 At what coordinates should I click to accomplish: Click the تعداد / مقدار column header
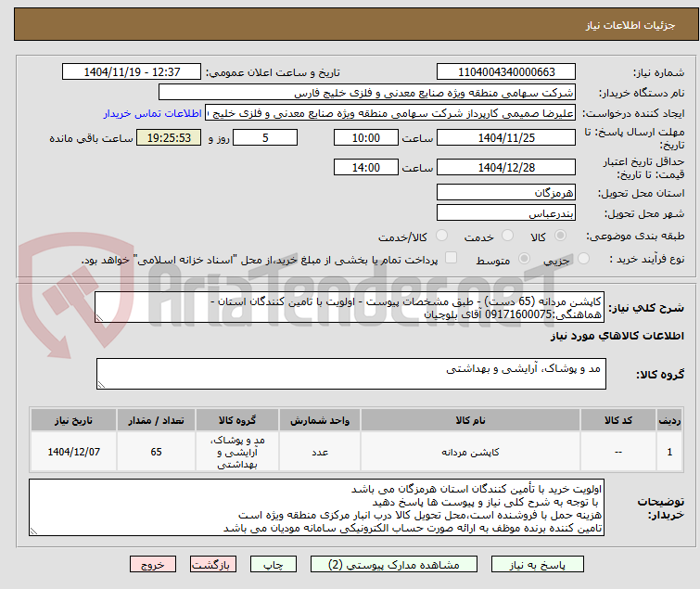click(x=156, y=420)
